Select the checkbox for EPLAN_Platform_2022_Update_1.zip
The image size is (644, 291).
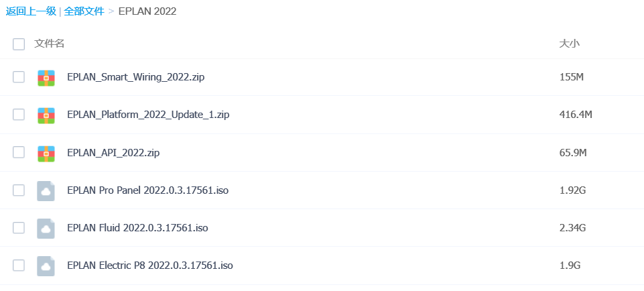19,115
